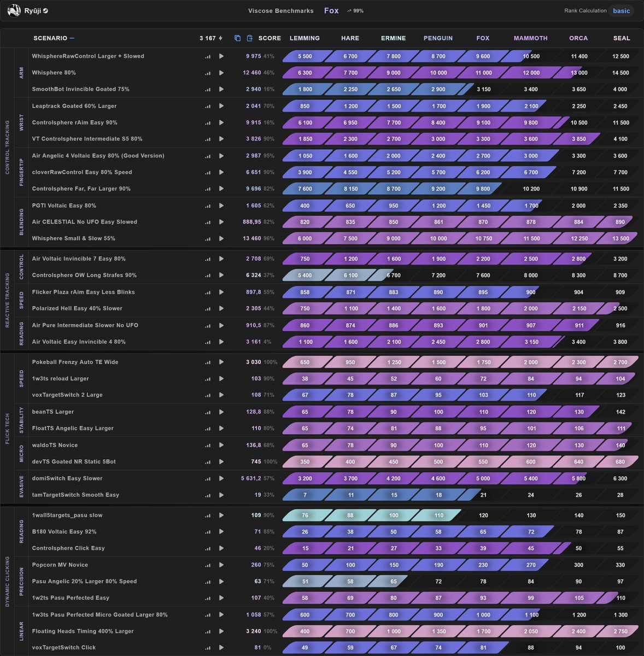The width and height of the screenshot is (644, 656).
Task: Play voxTargetSwitch 2 Large scenario
Action: pos(221,395)
